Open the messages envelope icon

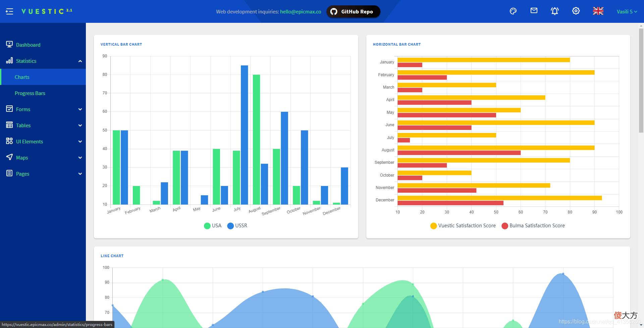534,11
